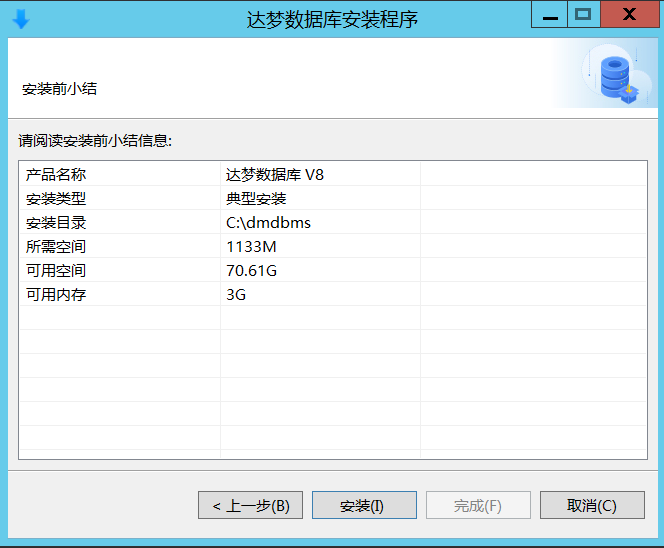Click the 1133M required space value
This screenshot has width=664, height=548.
click(x=252, y=246)
